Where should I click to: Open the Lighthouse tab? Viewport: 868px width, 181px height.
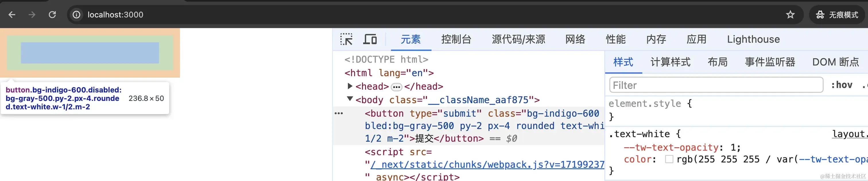click(753, 39)
